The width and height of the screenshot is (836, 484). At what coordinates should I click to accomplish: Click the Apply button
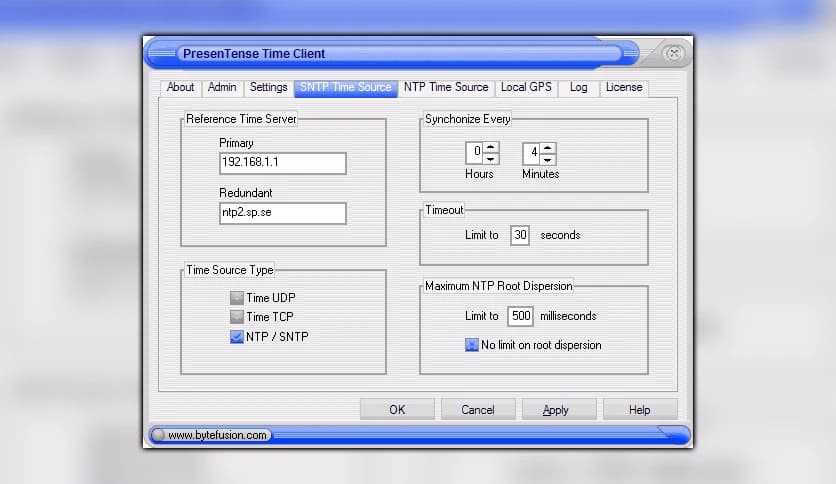click(559, 409)
